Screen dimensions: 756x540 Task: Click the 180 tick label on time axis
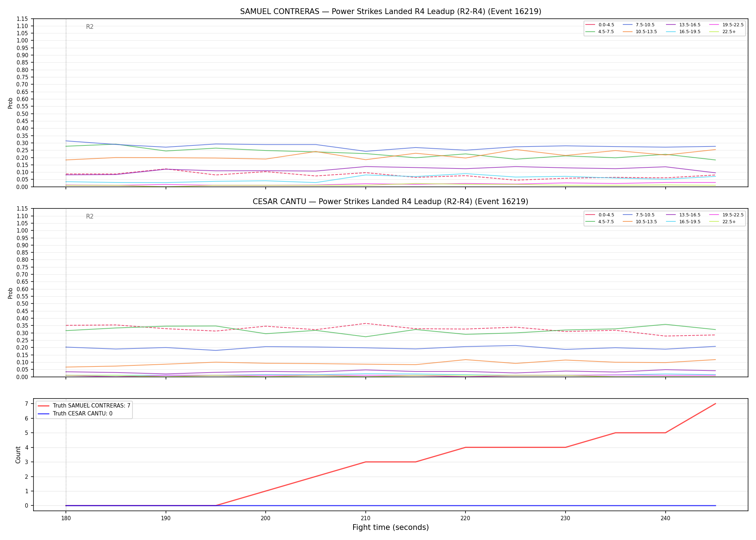point(66,519)
